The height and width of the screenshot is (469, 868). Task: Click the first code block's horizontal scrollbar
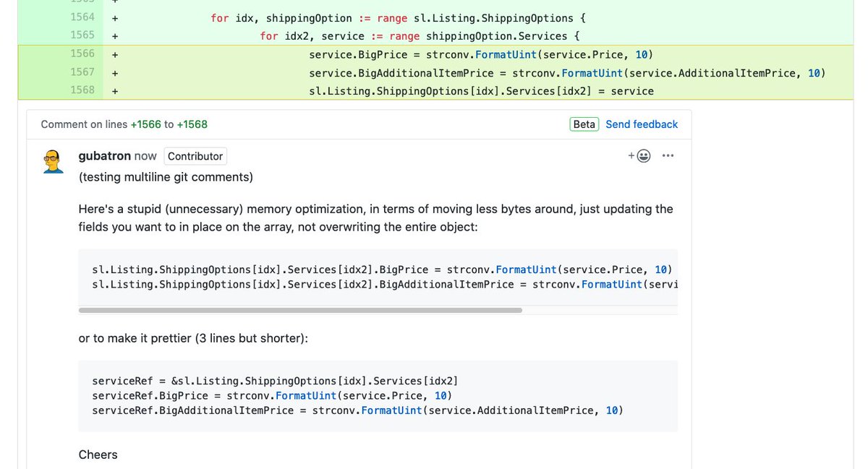(300, 310)
